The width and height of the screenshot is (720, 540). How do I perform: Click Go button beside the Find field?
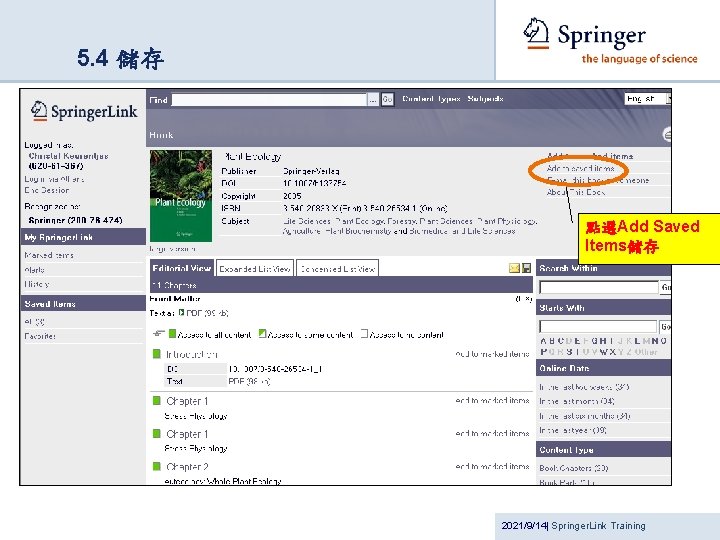click(x=387, y=99)
